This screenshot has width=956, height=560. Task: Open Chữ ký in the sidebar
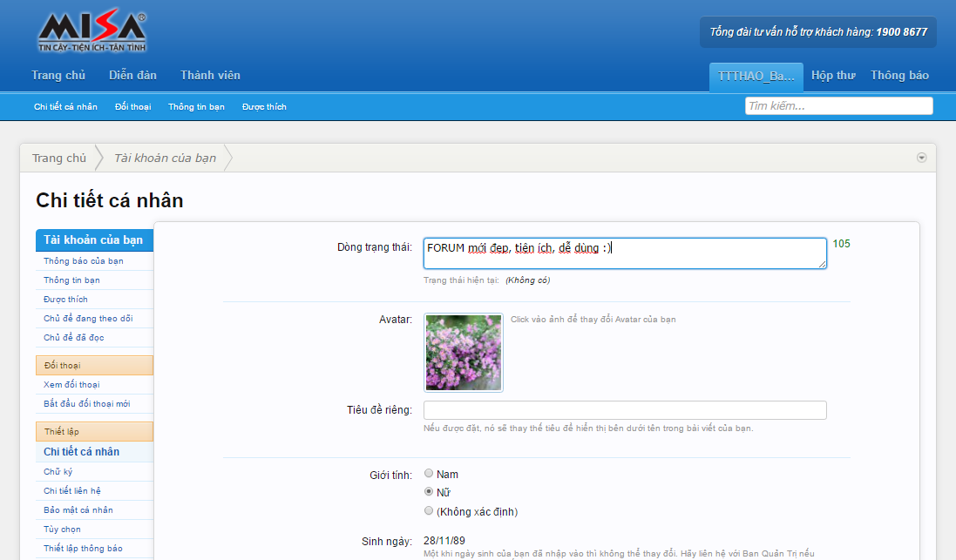pos(58,472)
